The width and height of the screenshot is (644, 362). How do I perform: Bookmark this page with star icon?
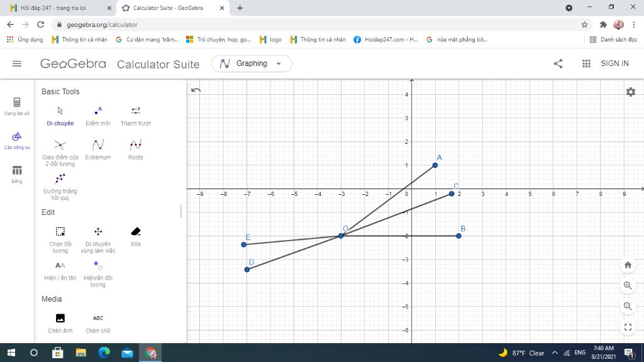click(x=584, y=25)
